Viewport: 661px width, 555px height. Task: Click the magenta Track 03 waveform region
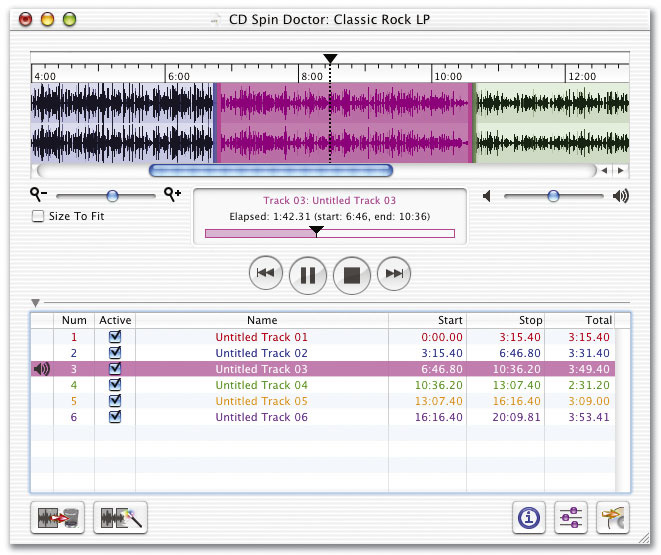[x=344, y=123]
